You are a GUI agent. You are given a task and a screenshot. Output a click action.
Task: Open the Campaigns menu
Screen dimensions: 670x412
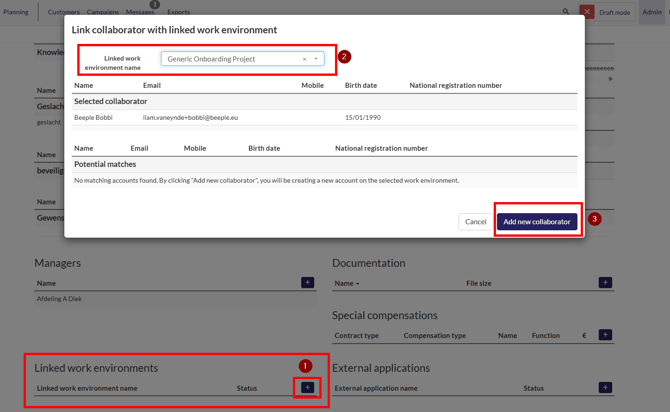coord(102,12)
